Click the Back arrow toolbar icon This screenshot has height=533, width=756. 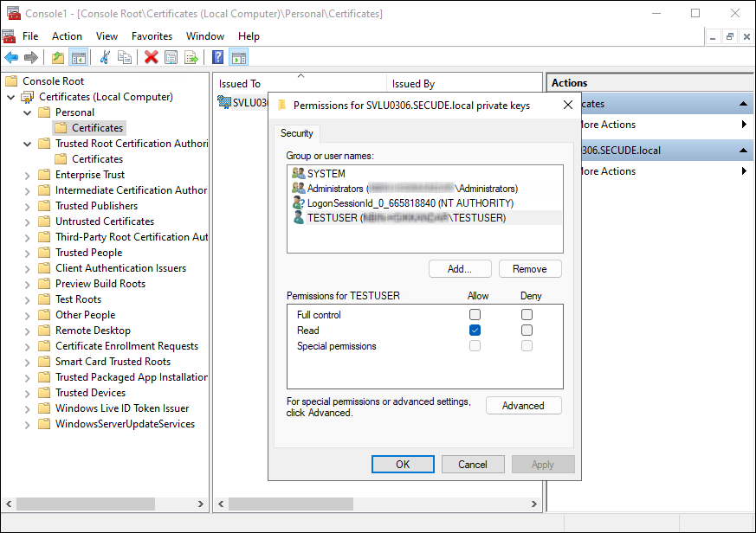click(x=11, y=58)
